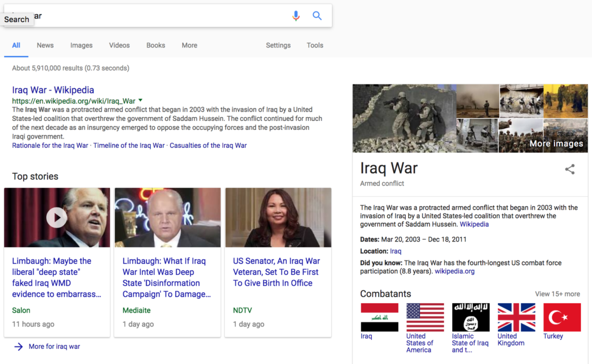Open the Mediaite Limbaugh story thumbnail
The width and height of the screenshot is (592, 364).
click(x=168, y=218)
